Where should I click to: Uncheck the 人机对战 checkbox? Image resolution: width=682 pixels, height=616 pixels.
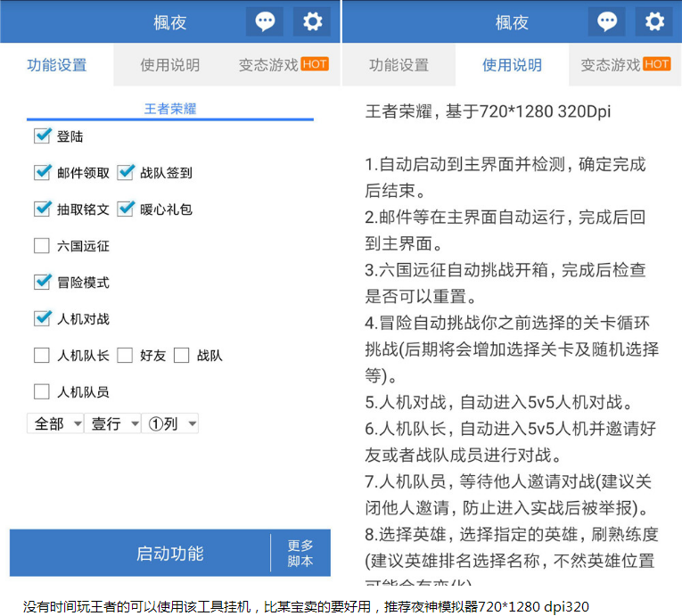pos(42,319)
